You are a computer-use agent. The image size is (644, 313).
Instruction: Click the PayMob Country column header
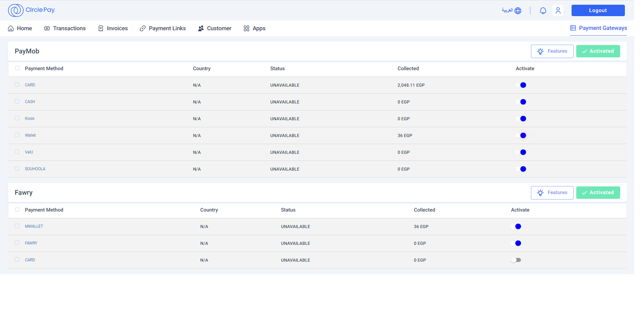pos(202,69)
